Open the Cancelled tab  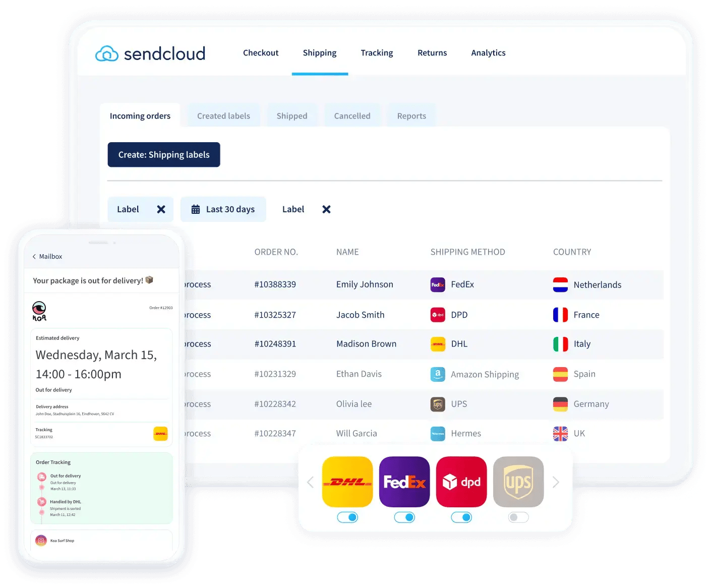[352, 116]
